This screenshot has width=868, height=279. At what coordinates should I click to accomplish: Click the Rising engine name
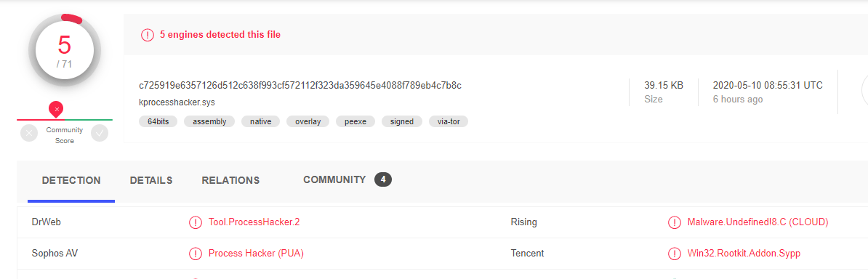click(x=523, y=222)
